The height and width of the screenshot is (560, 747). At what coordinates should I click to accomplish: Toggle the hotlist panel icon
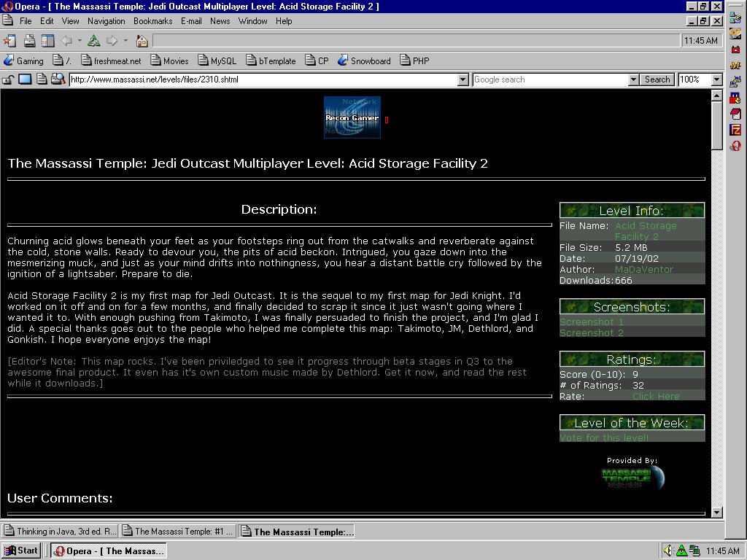point(47,41)
